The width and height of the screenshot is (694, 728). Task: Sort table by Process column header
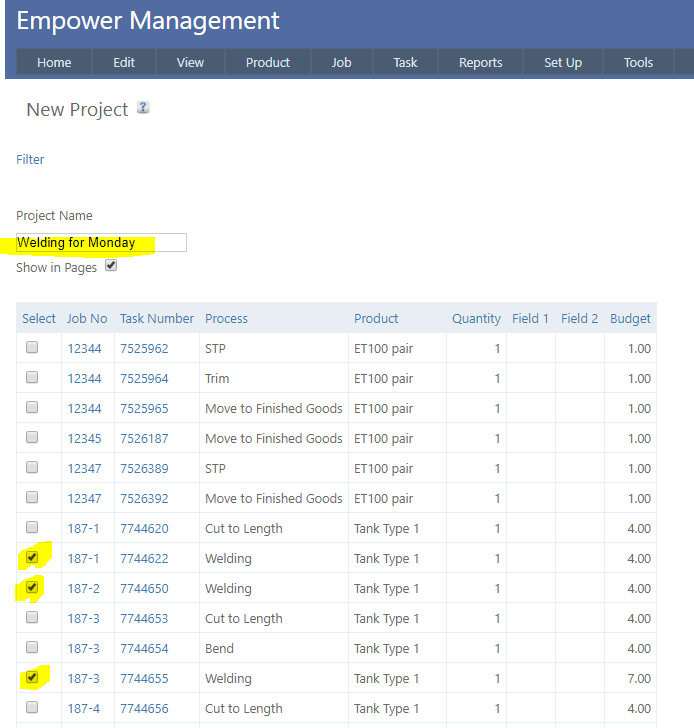(226, 318)
